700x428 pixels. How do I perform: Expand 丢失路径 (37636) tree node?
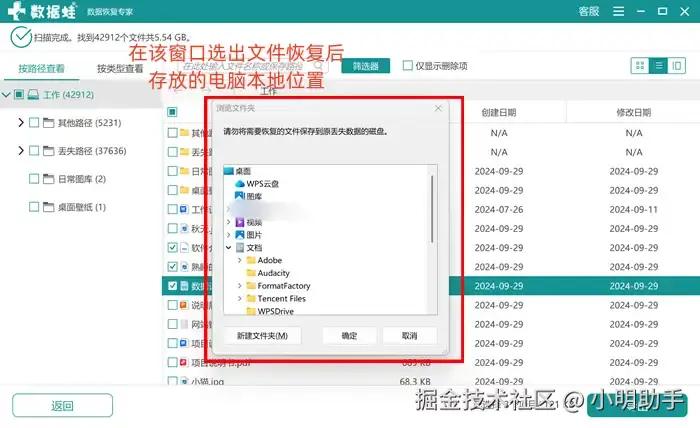(x=21, y=150)
